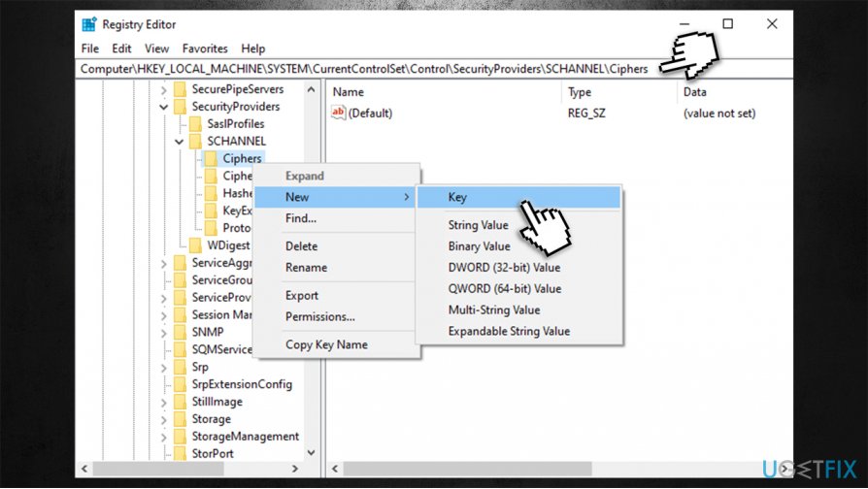Expand the ServiceProv key
The height and width of the screenshot is (489, 868).
pos(164,298)
